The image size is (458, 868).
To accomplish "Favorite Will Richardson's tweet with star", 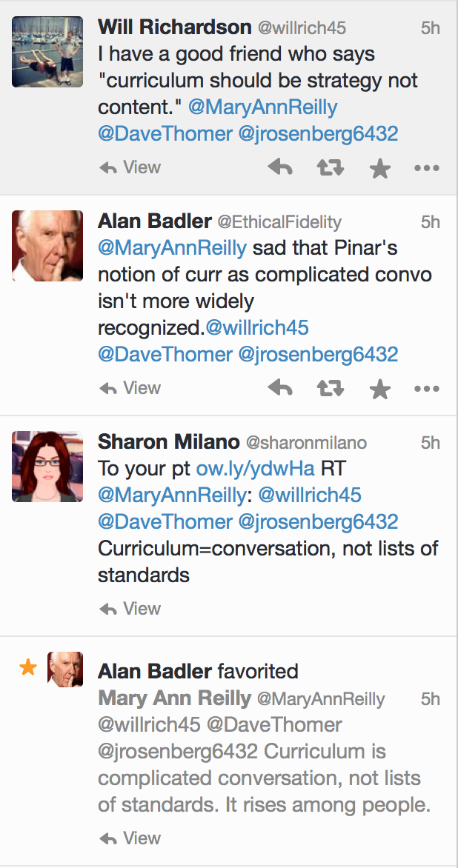I will [379, 168].
